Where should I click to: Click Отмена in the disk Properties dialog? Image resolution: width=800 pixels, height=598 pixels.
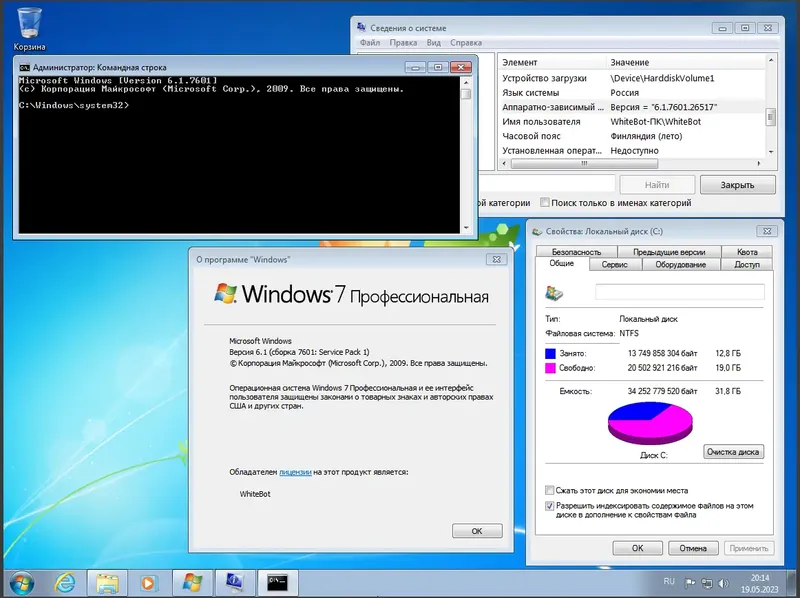(693, 548)
